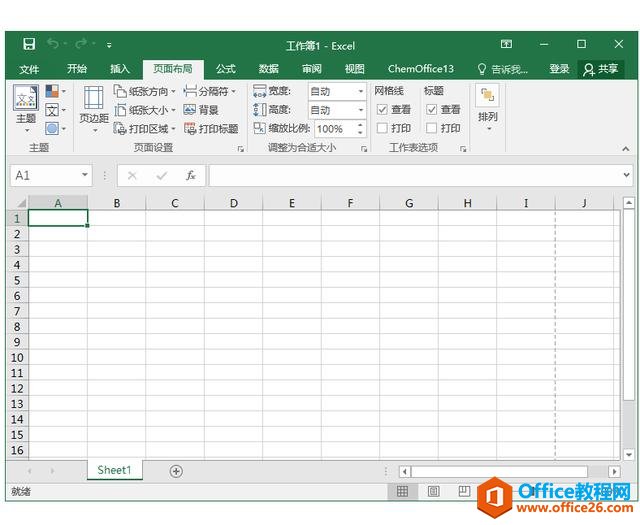Screen dimensions: 640x525
Task: Click the enter checkmark in formula bar
Action: coord(162,176)
